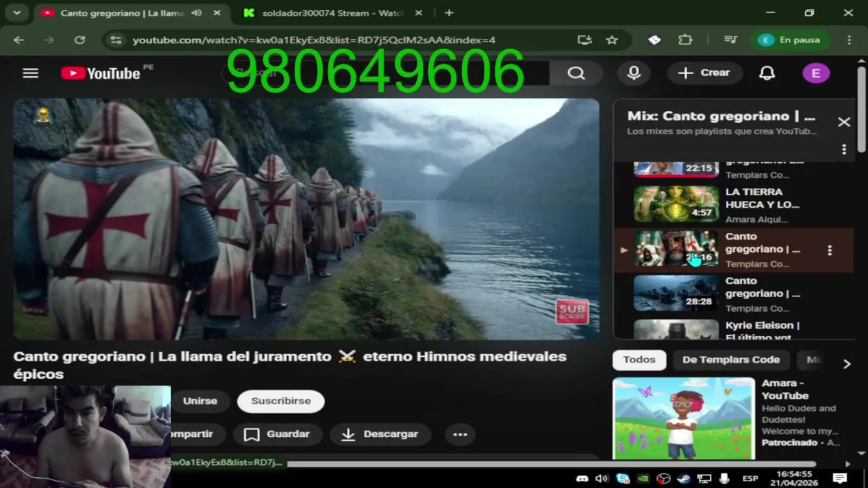This screenshot has height=488, width=868.
Task: Open the tab search dropdown arrow
Action: point(17,13)
